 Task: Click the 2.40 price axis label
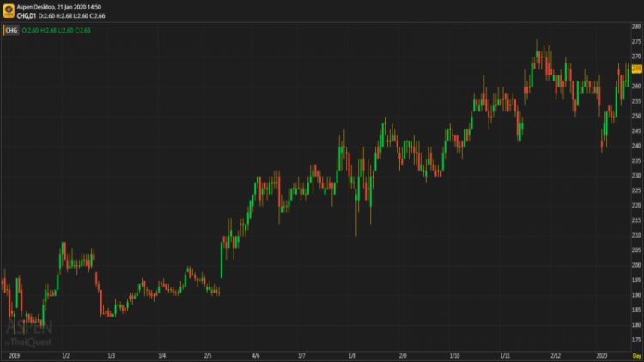(636, 146)
